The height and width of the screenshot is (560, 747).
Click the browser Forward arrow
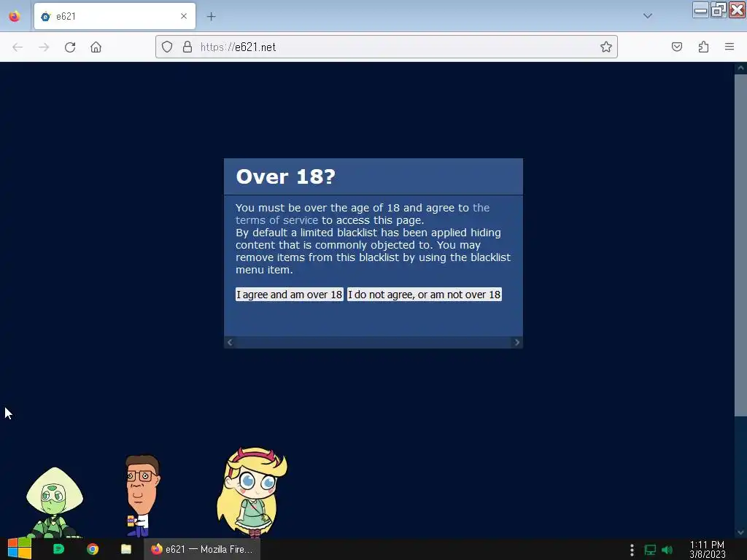pos(44,47)
